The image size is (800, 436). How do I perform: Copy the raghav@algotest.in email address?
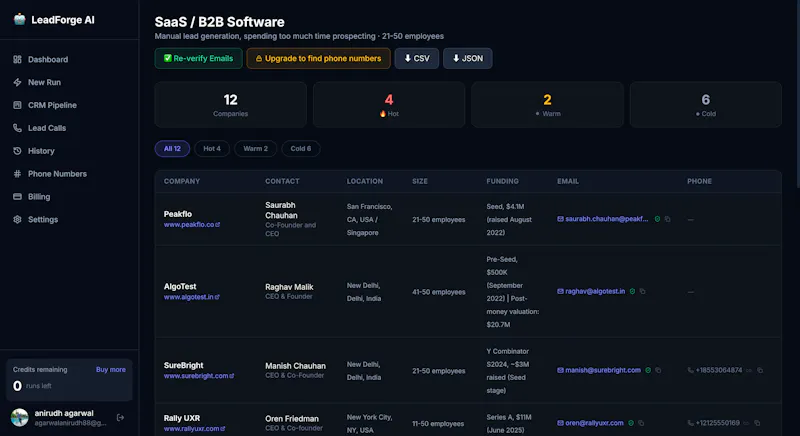pos(642,291)
